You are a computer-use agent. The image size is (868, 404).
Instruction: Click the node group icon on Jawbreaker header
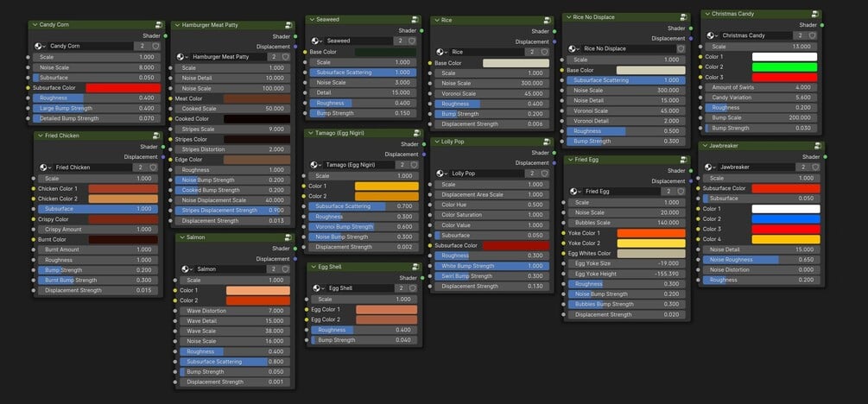[x=818, y=146]
